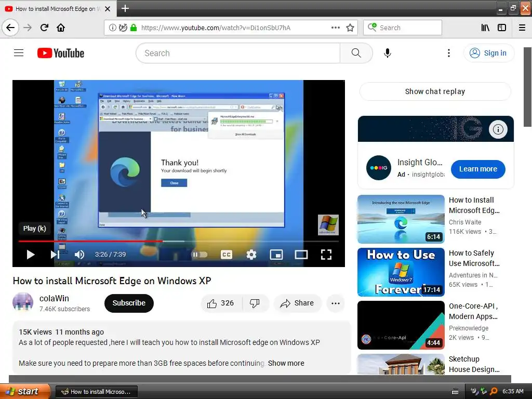
Task: Subscribe to colaWin channel
Action: [129, 303]
